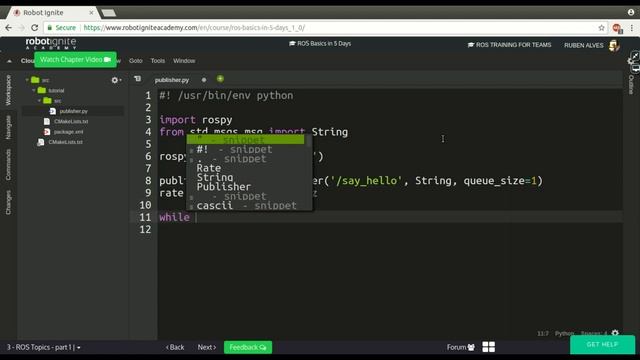Screen dimensions: 640x360
Task: Place cursor on 'import rospy' line
Action: (196, 120)
